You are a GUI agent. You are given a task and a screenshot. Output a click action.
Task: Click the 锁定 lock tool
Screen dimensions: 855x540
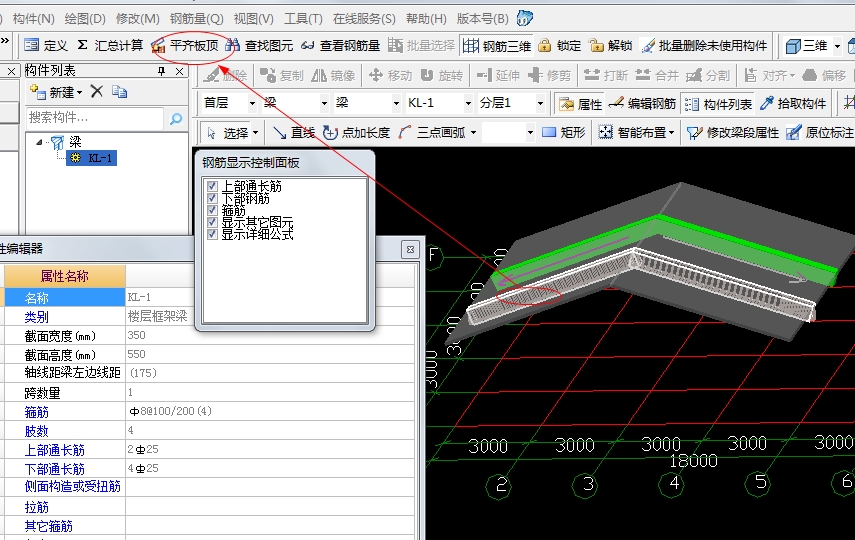click(559, 46)
